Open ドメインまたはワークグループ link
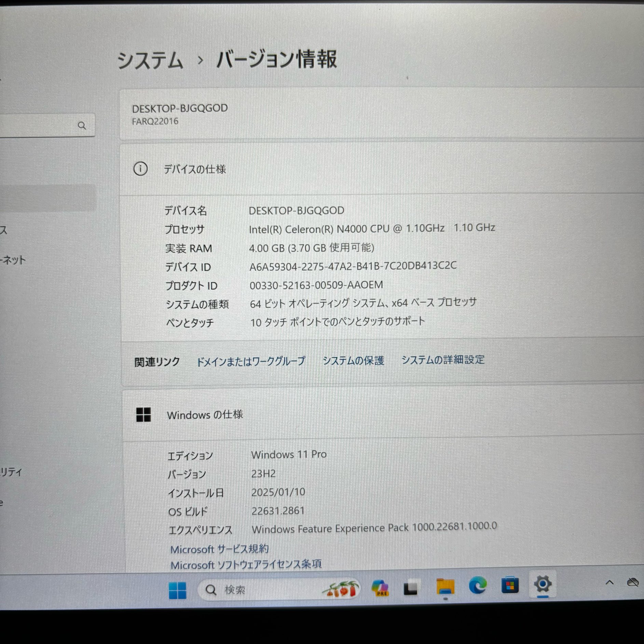This screenshot has width=644, height=644. point(250,361)
